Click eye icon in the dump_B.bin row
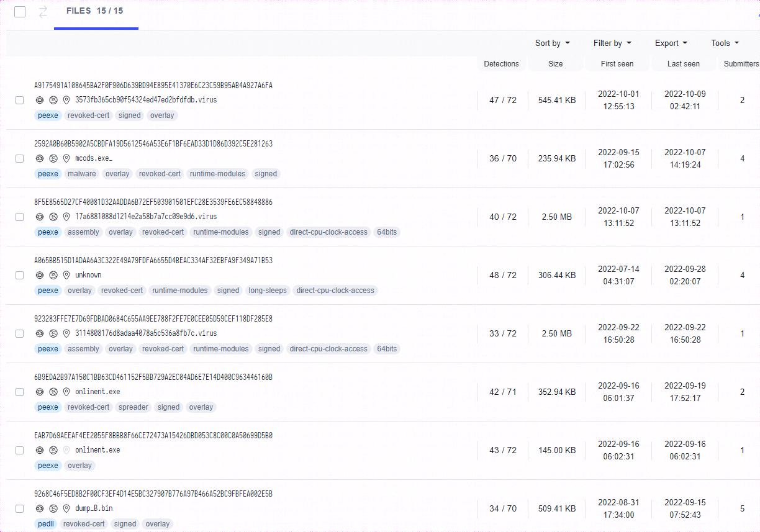This screenshot has height=532, width=760. 40,508
